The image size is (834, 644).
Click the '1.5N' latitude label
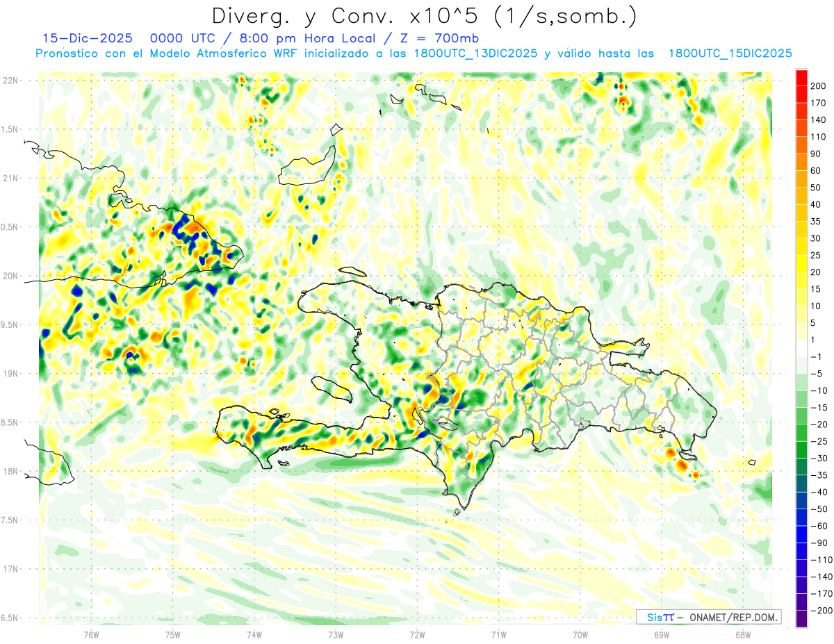10,129
